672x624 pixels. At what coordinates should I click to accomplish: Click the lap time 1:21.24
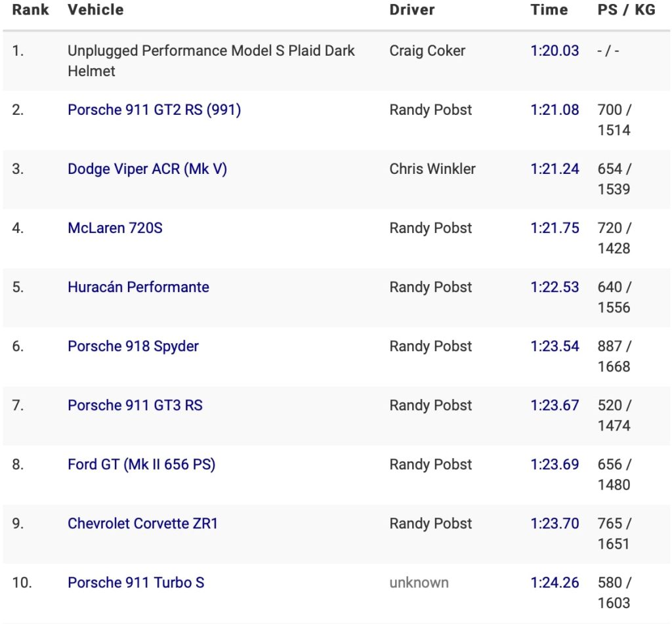click(555, 169)
